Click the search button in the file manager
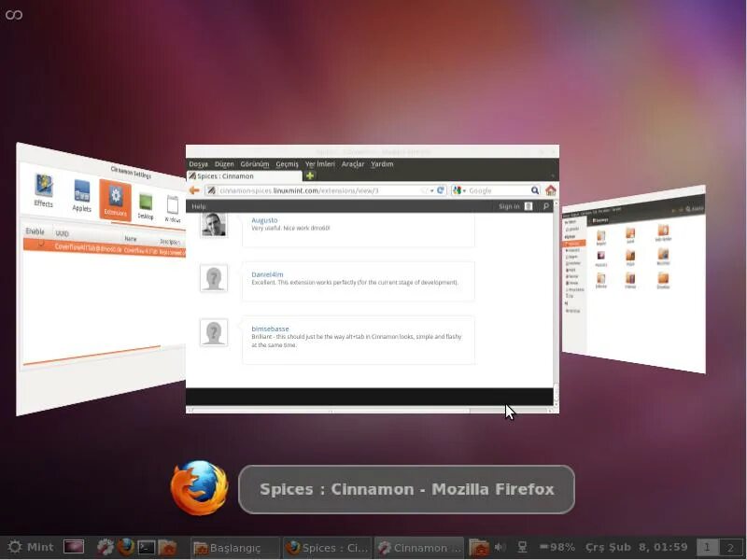This screenshot has width=747, height=560. click(x=694, y=208)
